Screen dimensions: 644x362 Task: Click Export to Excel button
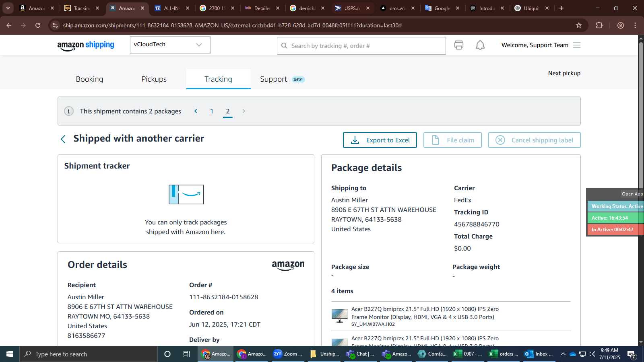point(380,140)
